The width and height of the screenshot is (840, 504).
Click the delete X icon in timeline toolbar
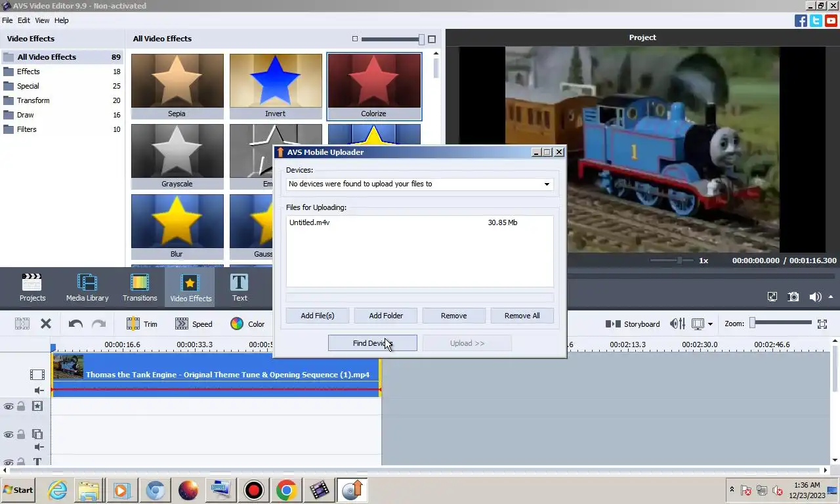[46, 324]
